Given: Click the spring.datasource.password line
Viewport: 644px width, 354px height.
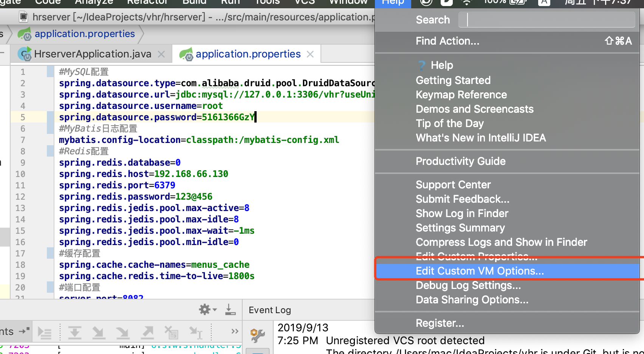Looking at the screenshot, I should 157,117.
